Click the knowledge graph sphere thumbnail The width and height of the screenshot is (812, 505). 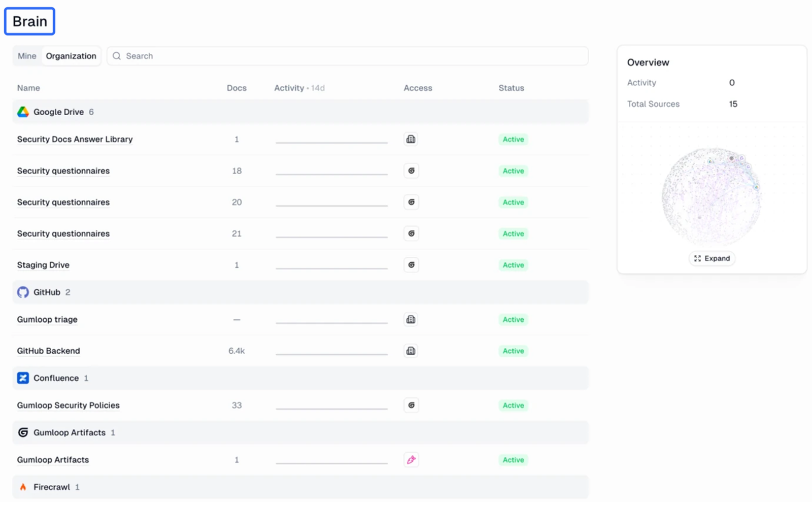tap(712, 197)
